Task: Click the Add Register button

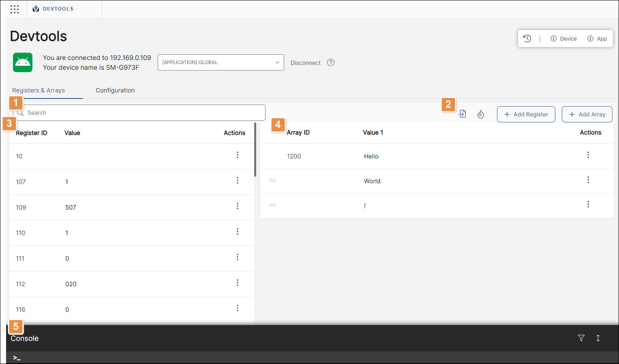Action: click(x=526, y=114)
